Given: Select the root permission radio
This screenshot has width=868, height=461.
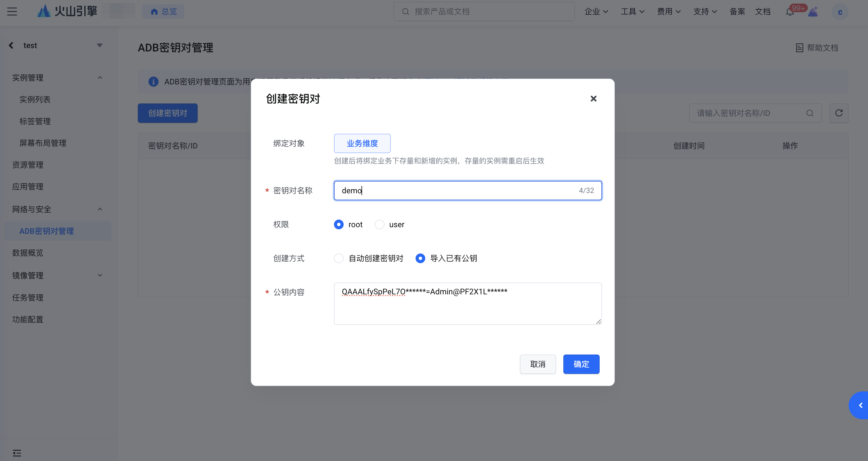Looking at the screenshot, I should (338, 224).
